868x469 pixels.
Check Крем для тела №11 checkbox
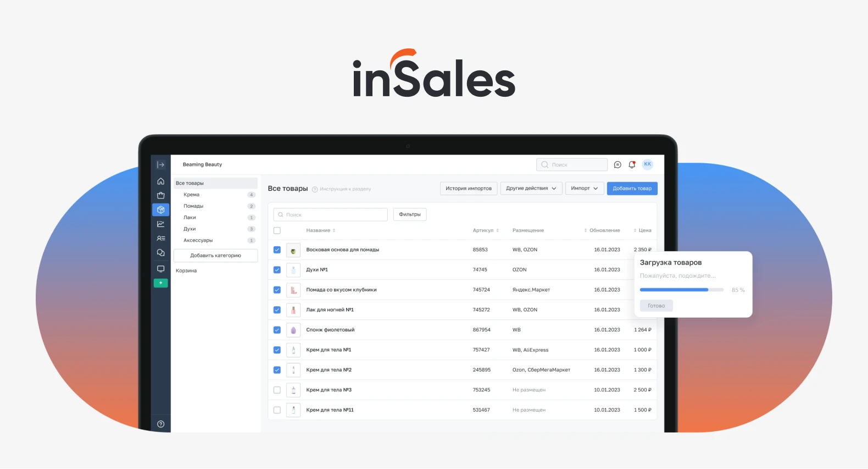277,410
